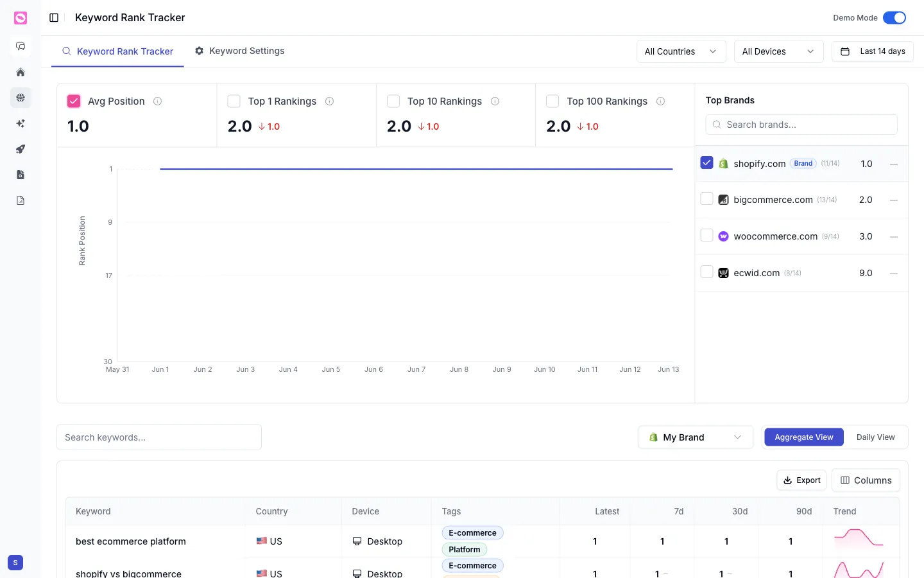
Task: Click the Tags column header
Action: 452,512
